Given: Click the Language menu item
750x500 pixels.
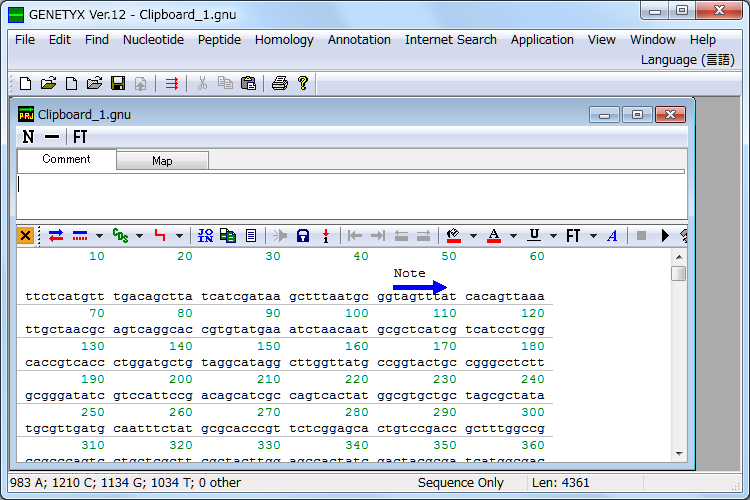Looking at the screenshot, I should 687,60.
